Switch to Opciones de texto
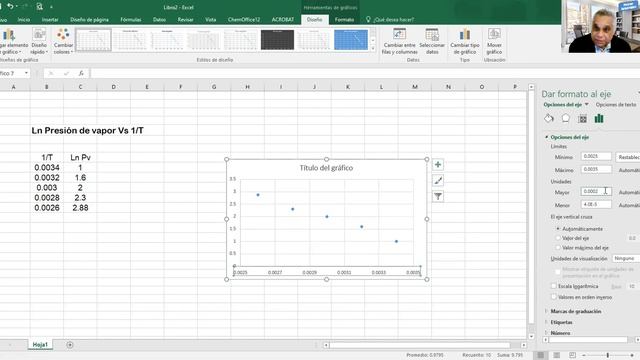Screen dimensions: 640x360 [x=616, y=104]
